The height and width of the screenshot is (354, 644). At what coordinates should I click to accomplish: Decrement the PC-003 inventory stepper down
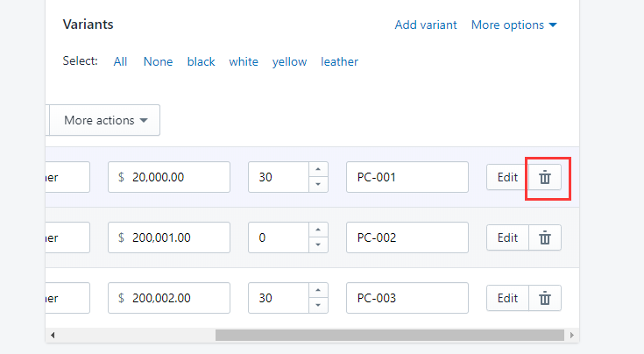tap(318, 305)
